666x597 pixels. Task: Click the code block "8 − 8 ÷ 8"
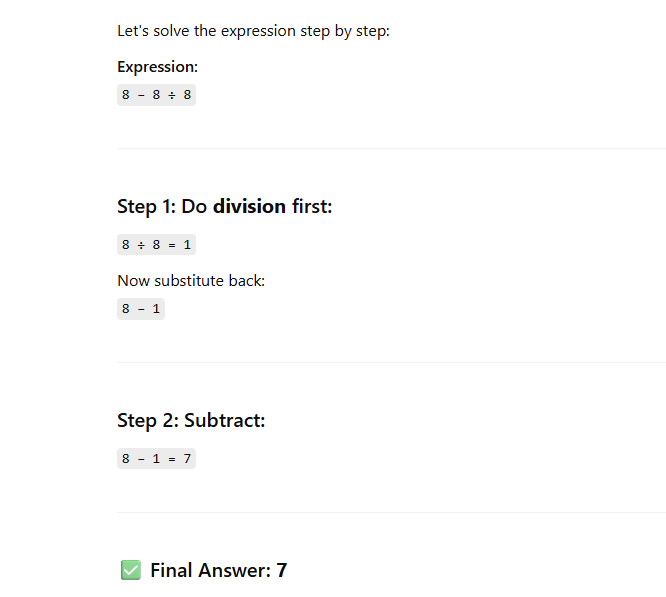tap(156, 95)
